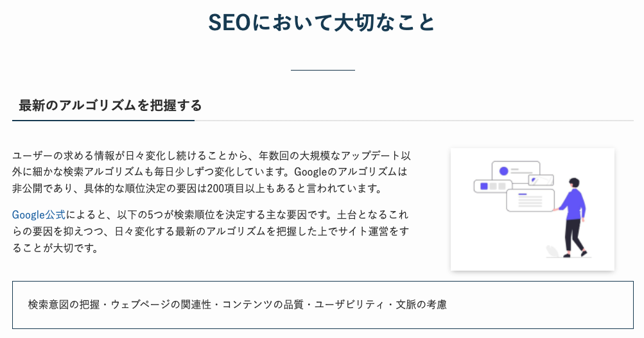
Task: Click the gray leaf beside the person's feet
Action: [x=552, y=251]
